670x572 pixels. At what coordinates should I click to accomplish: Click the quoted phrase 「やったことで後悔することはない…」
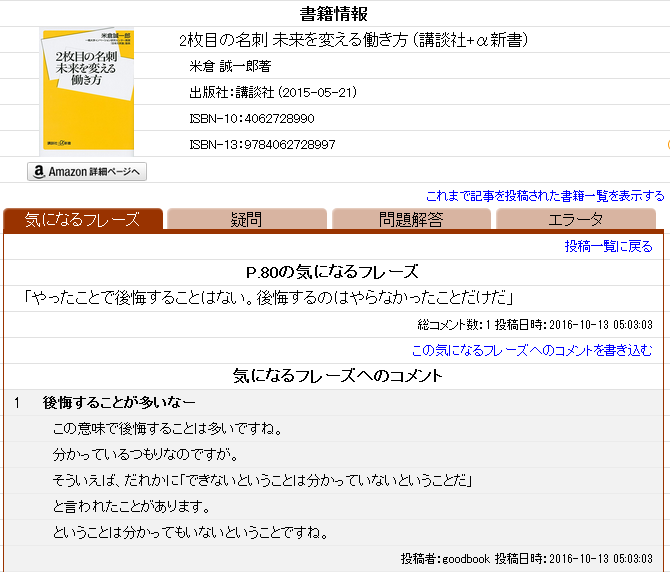point(268,298)
